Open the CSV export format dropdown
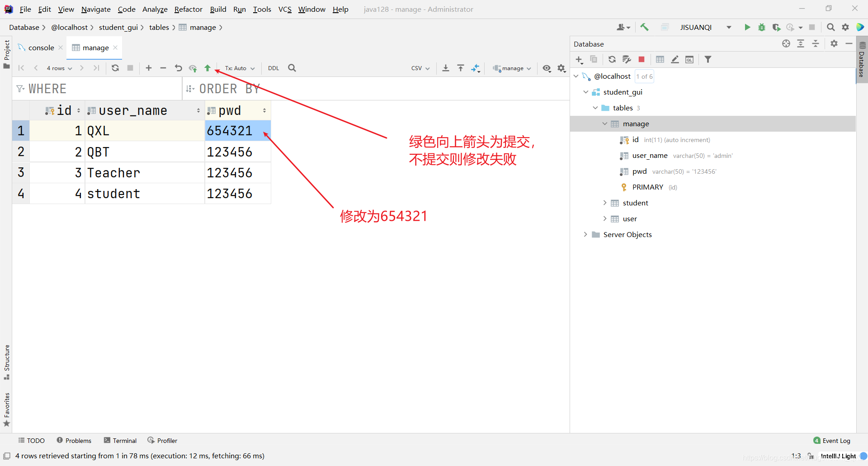868x466 pixels. tap(420, 68)
